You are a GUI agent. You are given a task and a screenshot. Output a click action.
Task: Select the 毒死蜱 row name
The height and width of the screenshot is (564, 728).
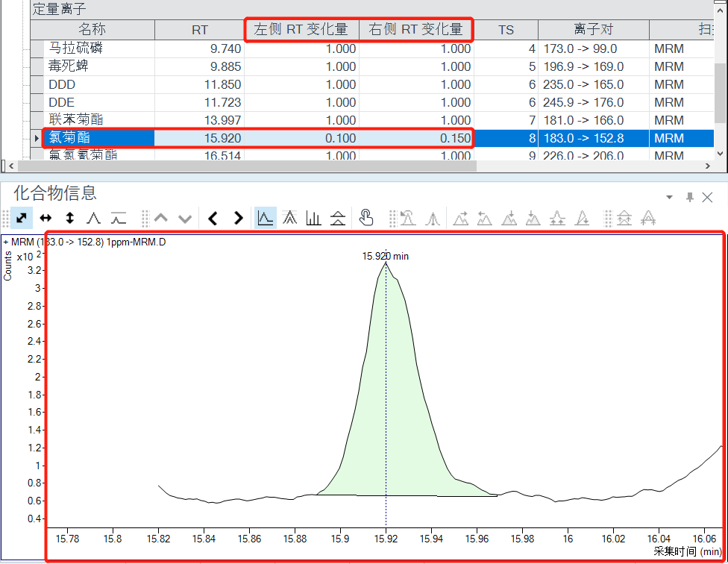(69, 66)
